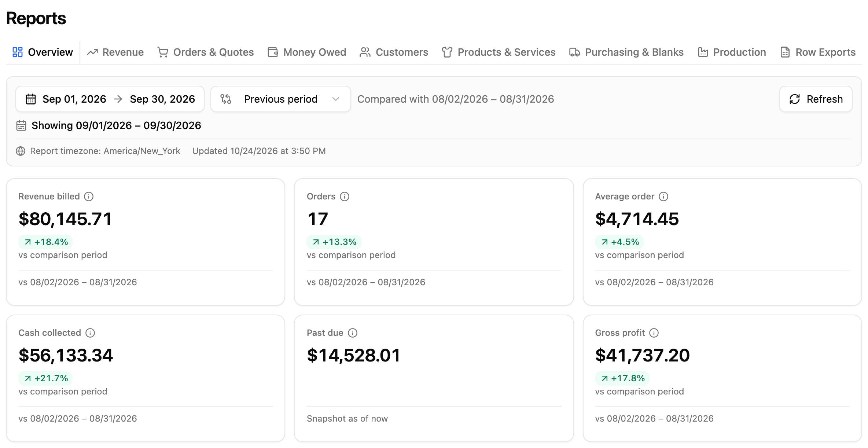Screen dimensions: 868x448
Task: Open the Orders & Quotes tab
Action: click(x=205, y=52)
